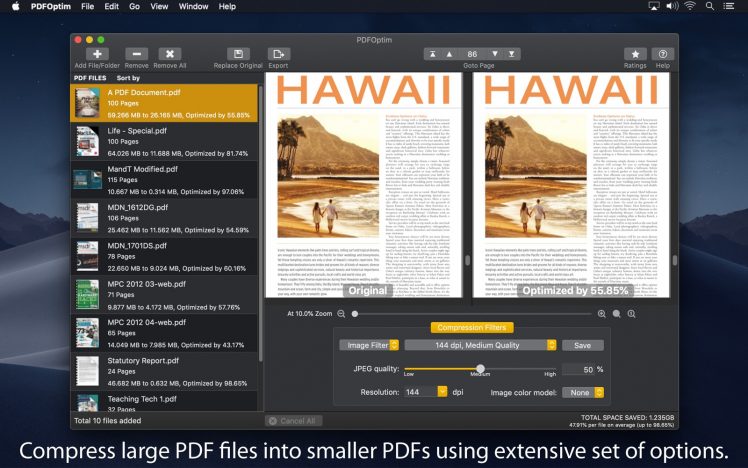Click the Save preset button
The image size is (748, 468).
[581, 345]
